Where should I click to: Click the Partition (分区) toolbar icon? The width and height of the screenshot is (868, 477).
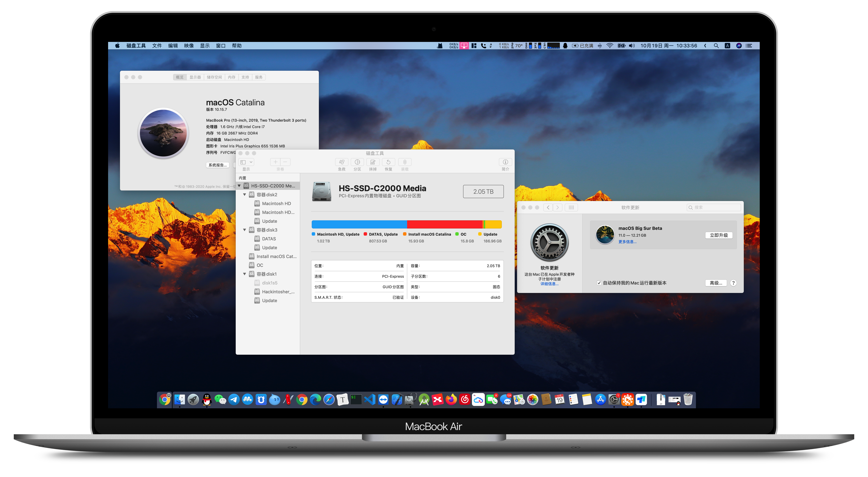coord(357,162)
